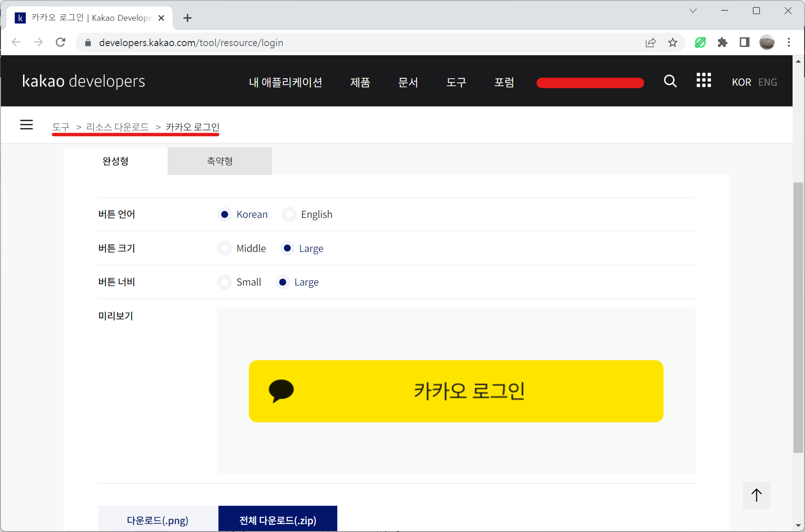The height and width of the screenshot is (532, 805).
Task: Select Large button size
Action: (287, 248)
